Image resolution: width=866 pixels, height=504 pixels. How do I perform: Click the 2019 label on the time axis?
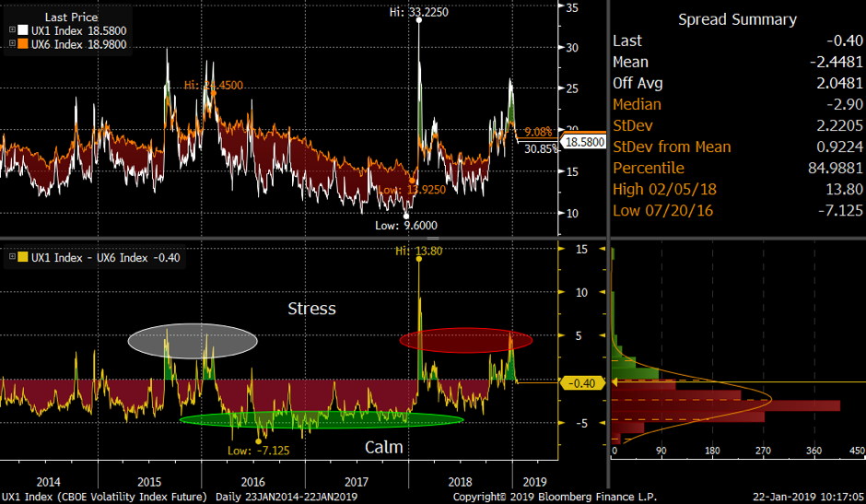[534, 482]
